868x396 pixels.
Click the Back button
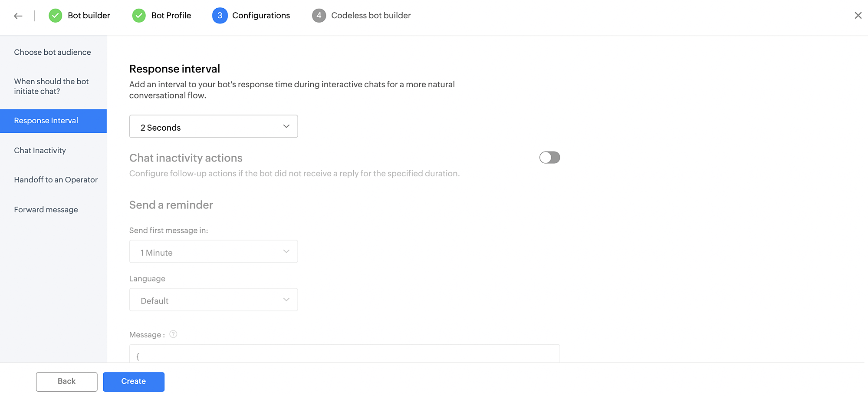[x=66, y=382]
